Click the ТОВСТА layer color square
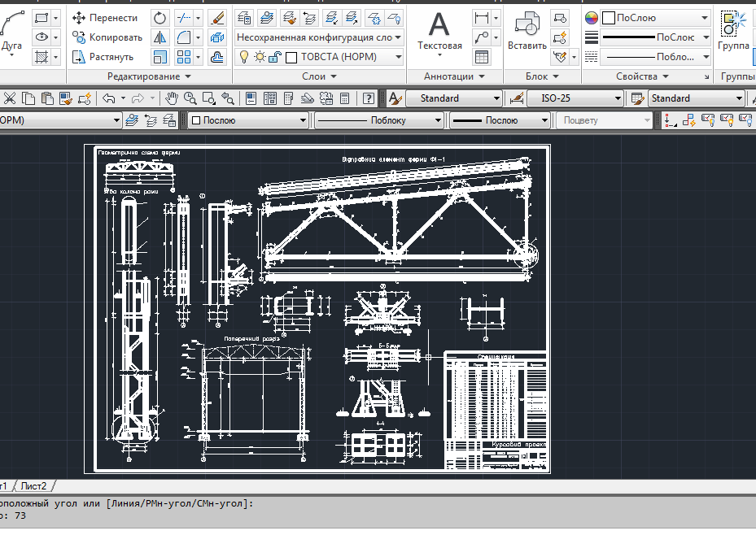The height and width of the screenshot is (535, 756). pyautogui.click(x=291, y=57)
